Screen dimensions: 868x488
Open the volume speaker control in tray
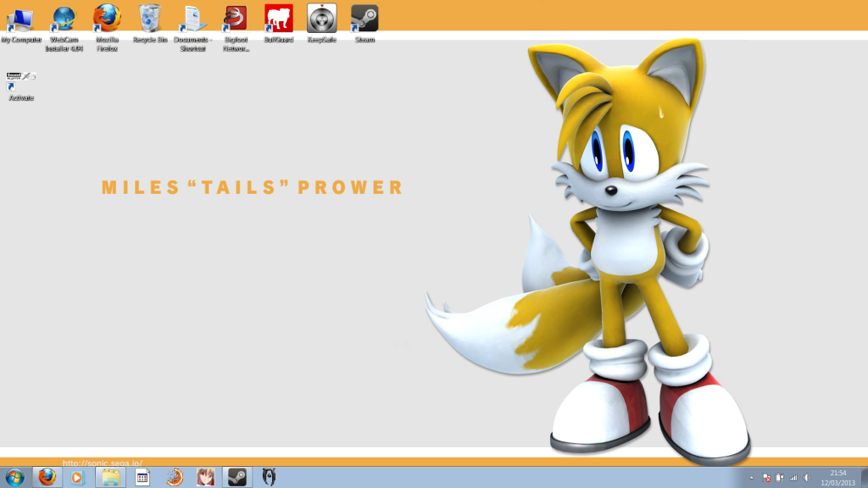(x=807, y=478)
